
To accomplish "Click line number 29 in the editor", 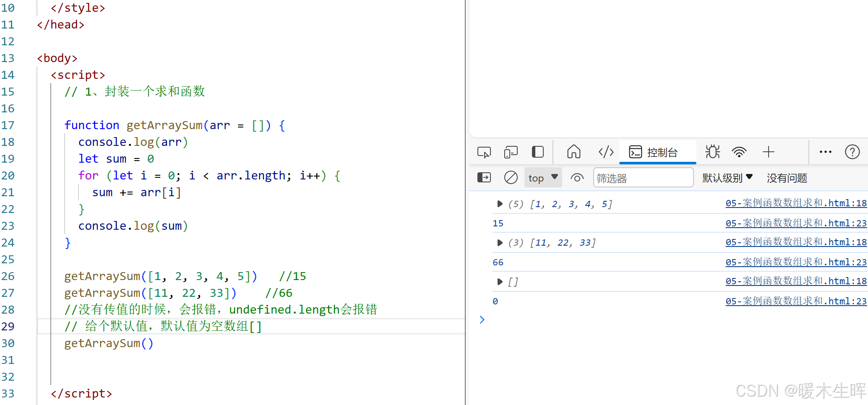I will 8,327.
